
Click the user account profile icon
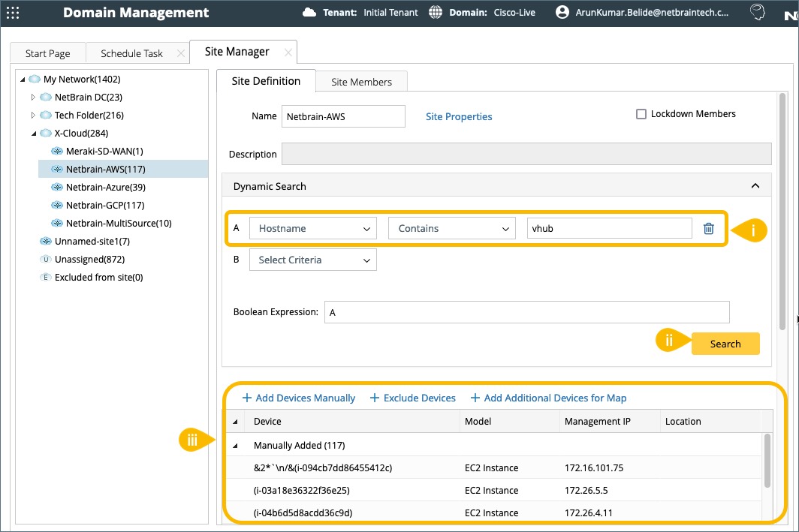coord(562,13)
